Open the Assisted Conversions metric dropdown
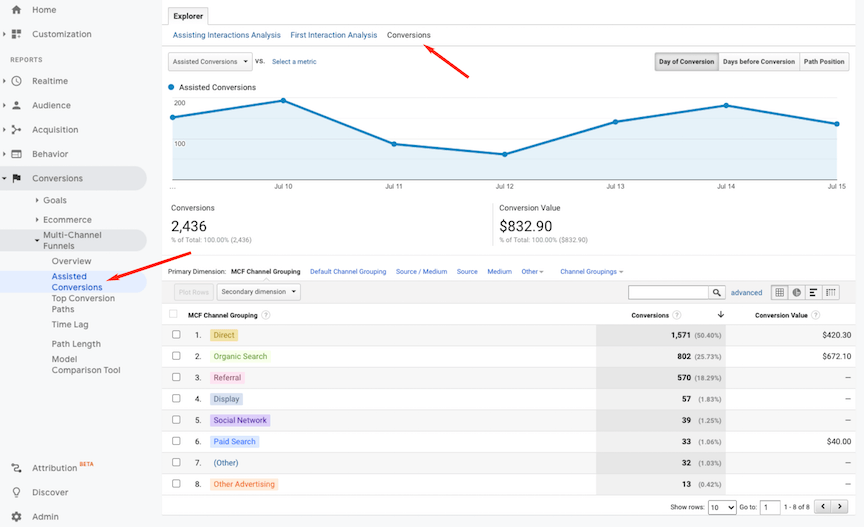The height and width of the screenshot is (527, 864). [x=210, y=62]
